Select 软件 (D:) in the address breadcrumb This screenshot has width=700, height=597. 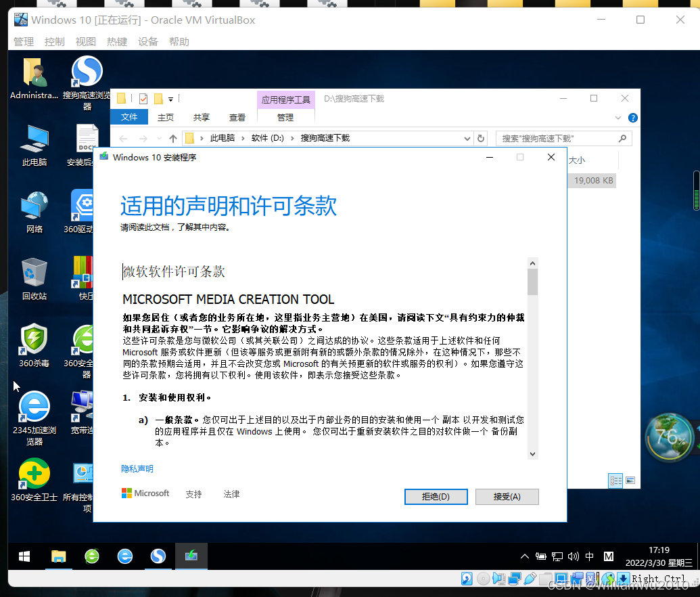pyautogui.click(x=267, y=138)
